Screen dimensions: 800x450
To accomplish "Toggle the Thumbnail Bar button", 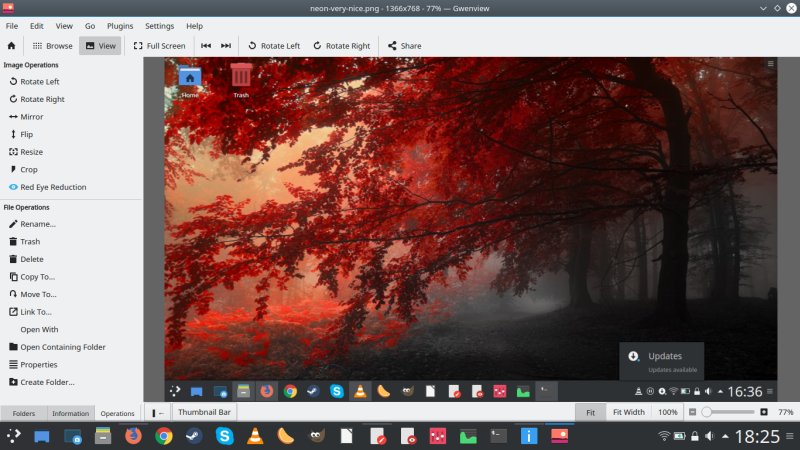I will point(204,412).
